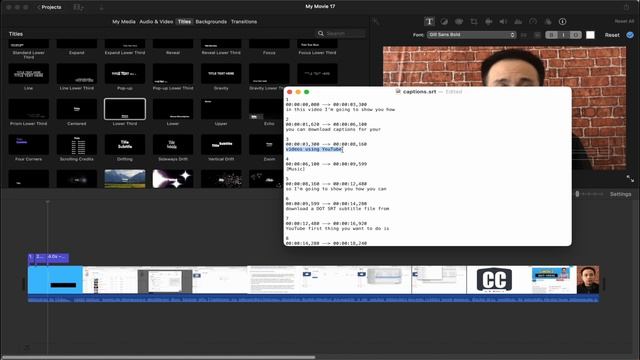640x360 pixels.
Task: Select the Lower Third title thumbnail
Action: pos(125,109)
